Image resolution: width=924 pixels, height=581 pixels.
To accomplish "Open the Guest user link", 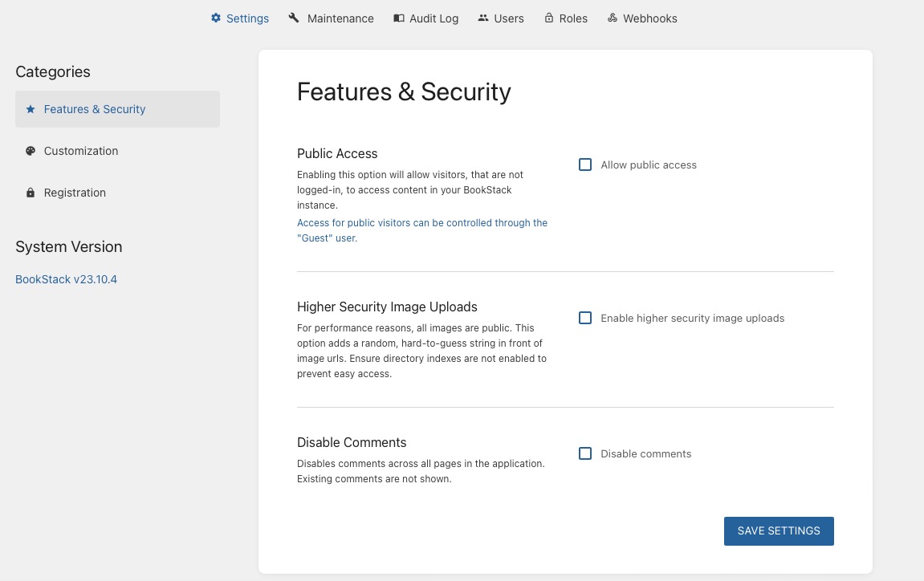I will (422, 230).
